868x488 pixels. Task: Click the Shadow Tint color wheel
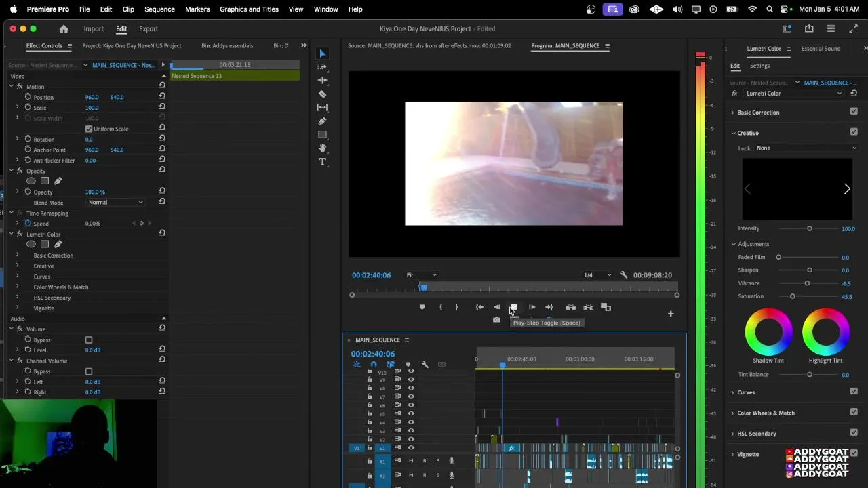pyautogui.click(x=768, y=331)
